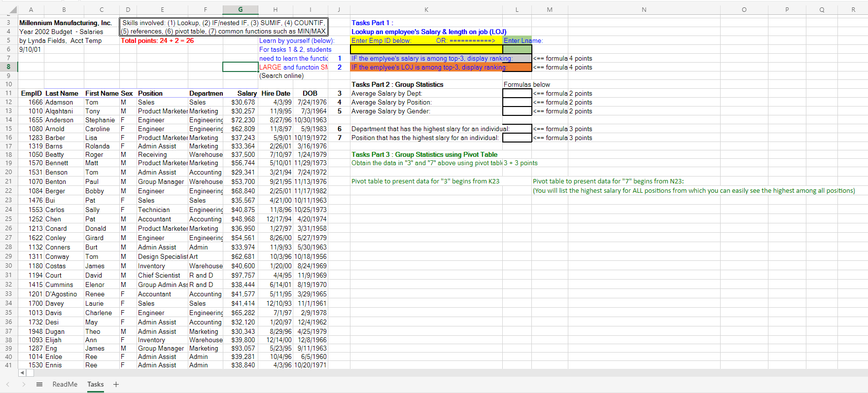Select row 8 header
Screen dimensions: 868x393
tap(8, 67)
